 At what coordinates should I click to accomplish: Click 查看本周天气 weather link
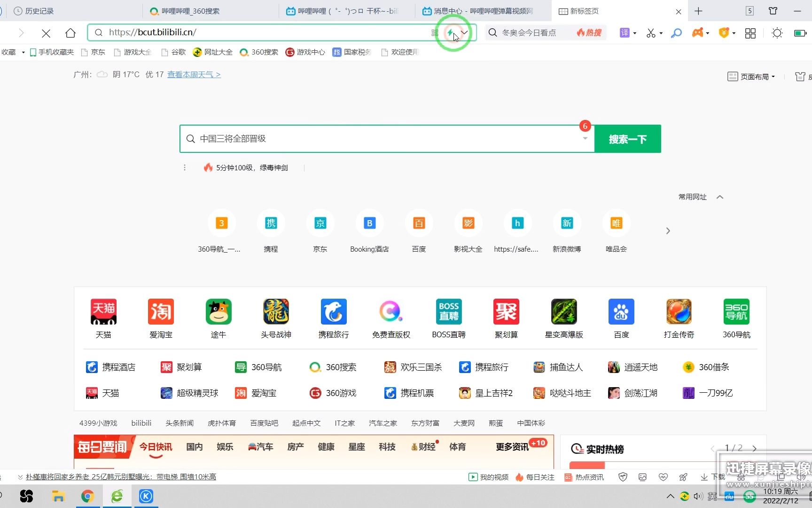194,74
